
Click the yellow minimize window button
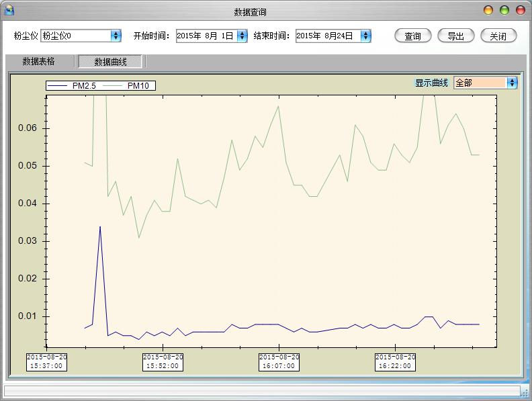[488, 11]
